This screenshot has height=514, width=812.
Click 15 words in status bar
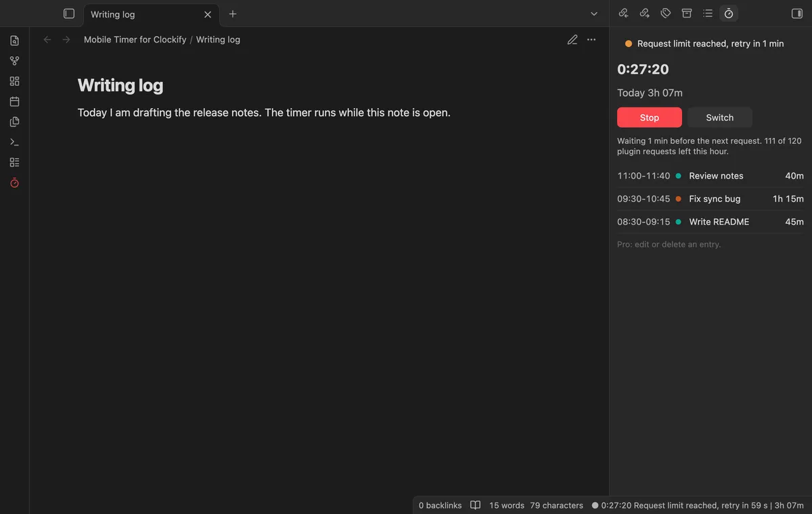click(x=507, y=505)
